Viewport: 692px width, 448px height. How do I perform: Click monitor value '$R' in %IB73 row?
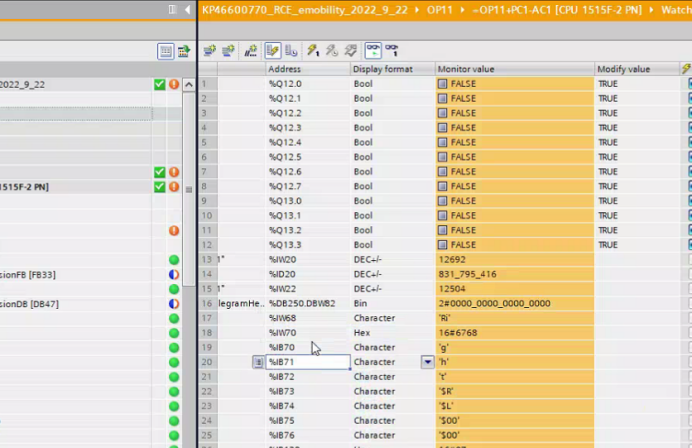click(515, 392)
